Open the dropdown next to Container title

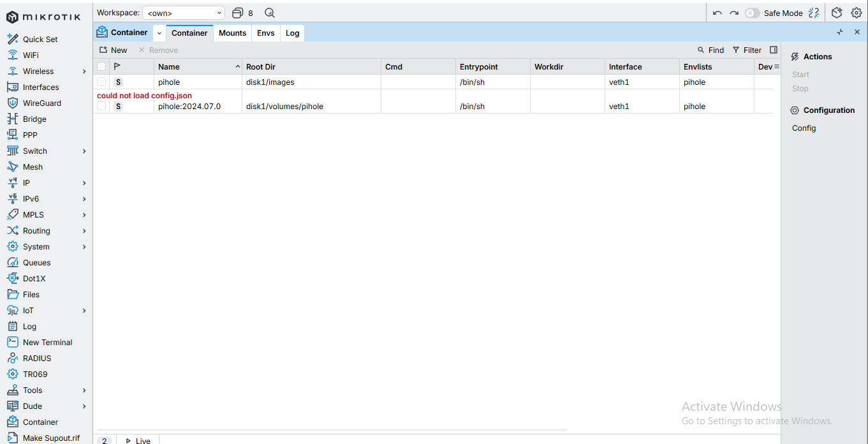pyautogui.click(x=159, y=33)
